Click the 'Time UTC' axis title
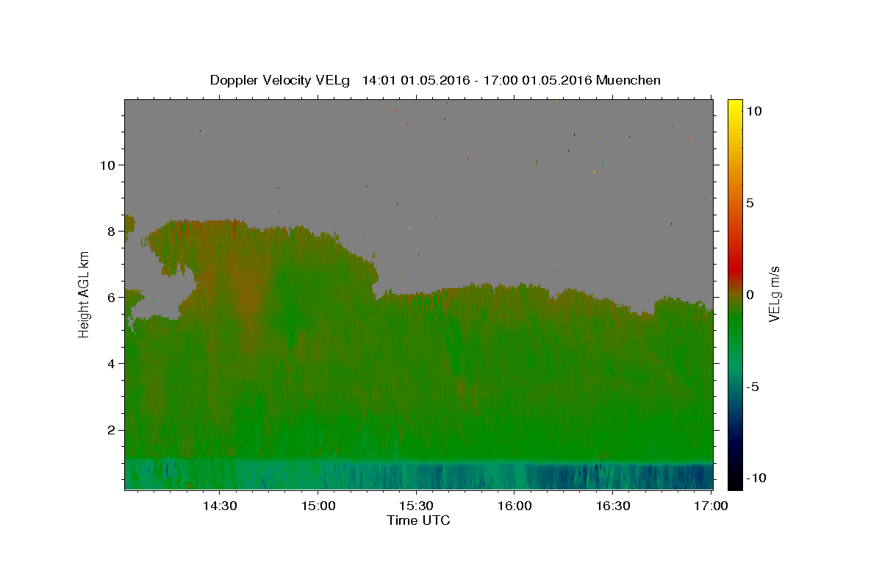 [x=418, y=520]
